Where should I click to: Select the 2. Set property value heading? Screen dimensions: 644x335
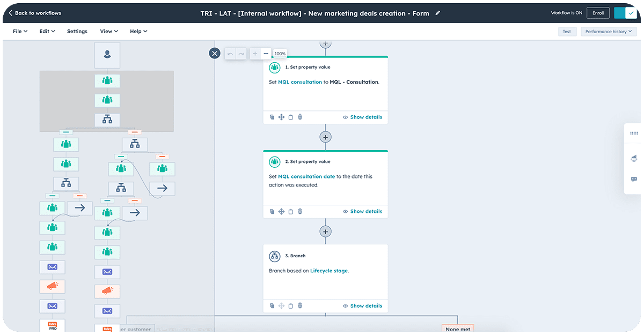308,162
